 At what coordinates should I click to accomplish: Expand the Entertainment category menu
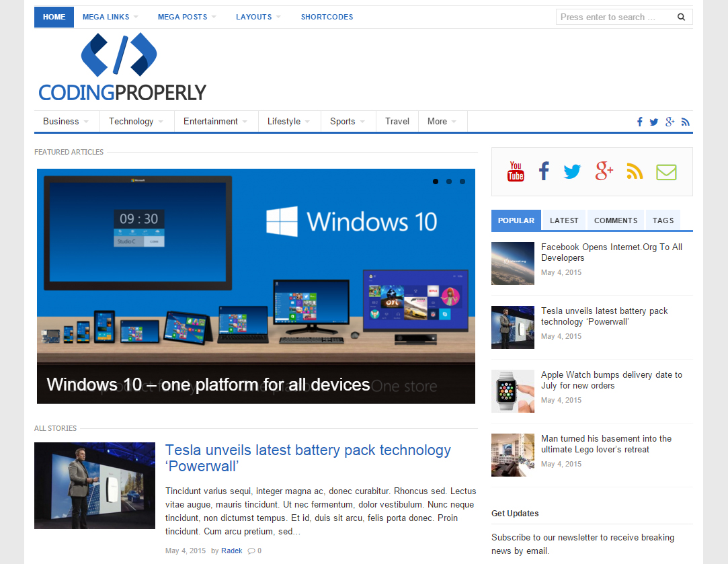pos(215,121)
